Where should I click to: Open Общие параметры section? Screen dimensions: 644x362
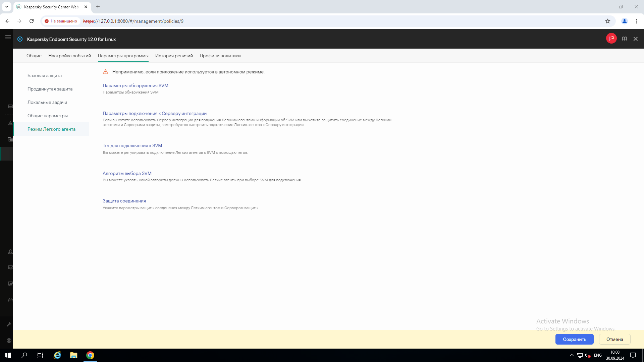tap(51, 116)
